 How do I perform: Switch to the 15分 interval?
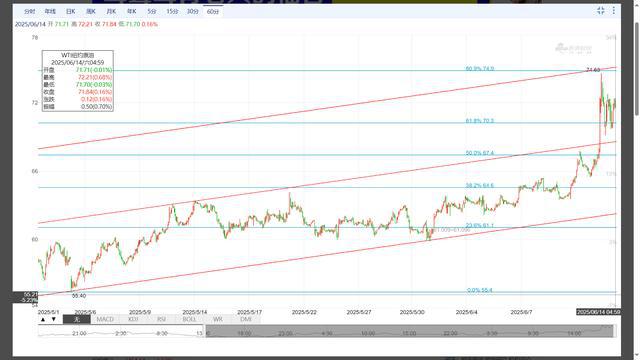(172, 11)
